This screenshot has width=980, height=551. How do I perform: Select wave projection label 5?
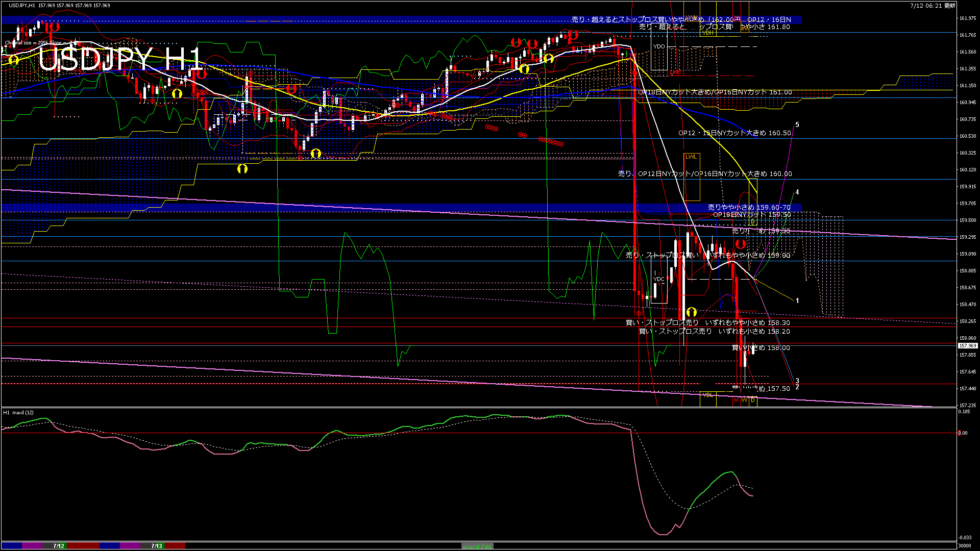pyautogui.click(x=797, y=124)
